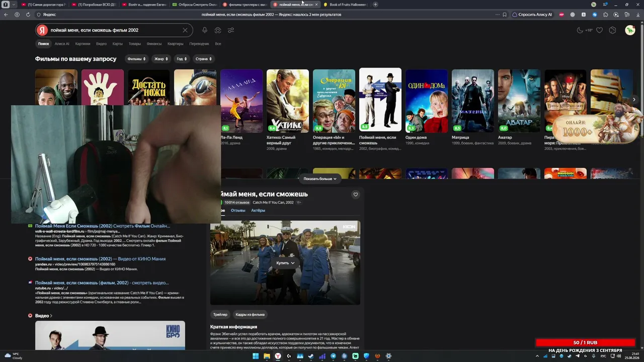
Task: Expand Показать больше movies list
Action: 320,178
